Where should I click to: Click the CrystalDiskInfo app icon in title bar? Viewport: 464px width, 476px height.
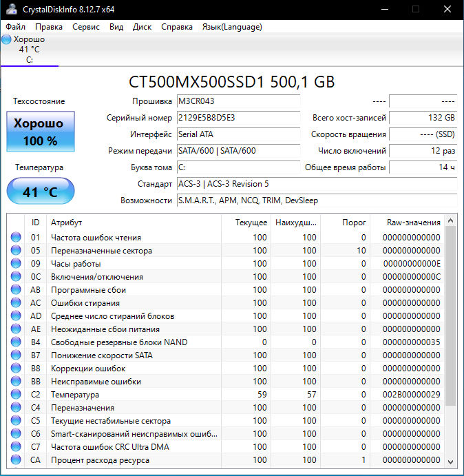pos(12,9)
